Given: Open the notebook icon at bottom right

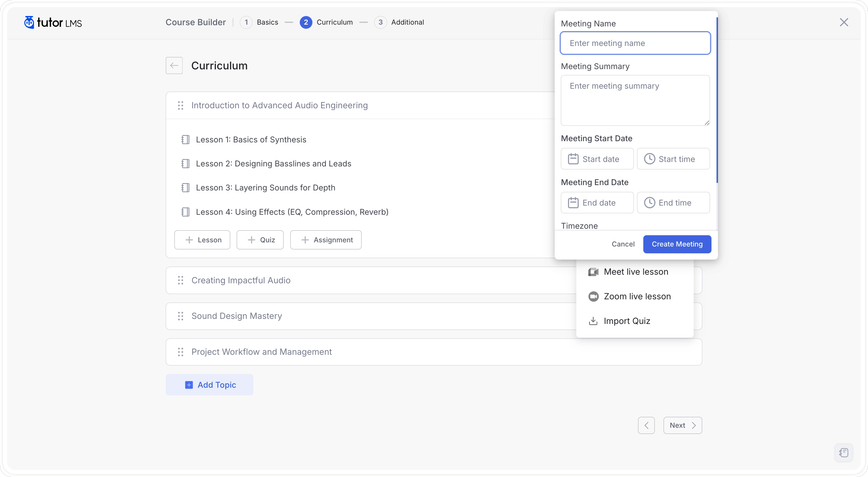Looking at the screenshot, I should pos(843,452).
